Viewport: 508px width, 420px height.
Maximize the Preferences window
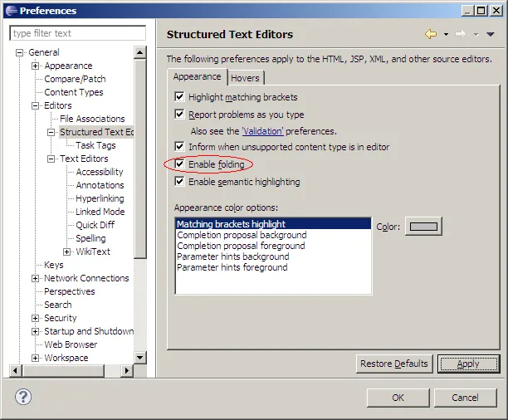[481, 11]
